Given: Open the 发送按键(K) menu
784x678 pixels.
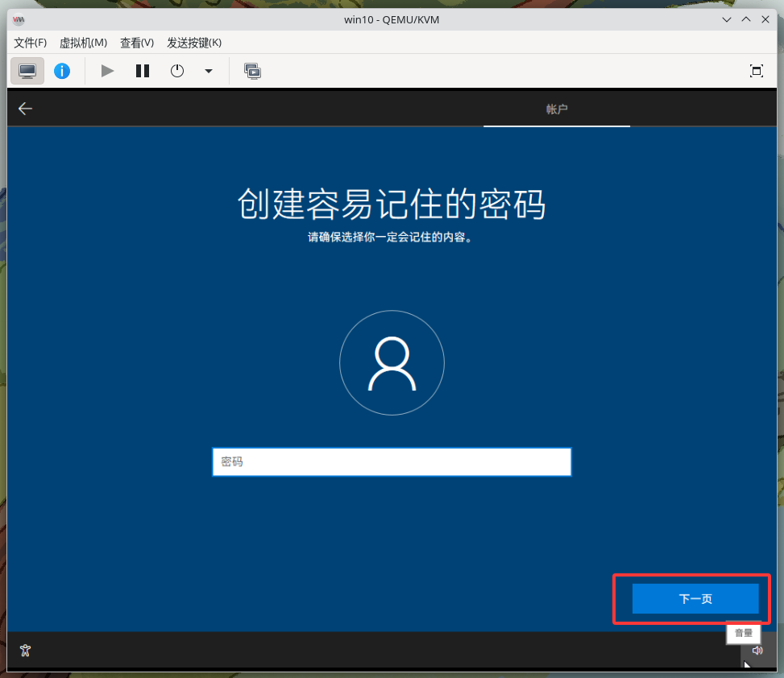Looking at the screenshot, I should [194, 43].
